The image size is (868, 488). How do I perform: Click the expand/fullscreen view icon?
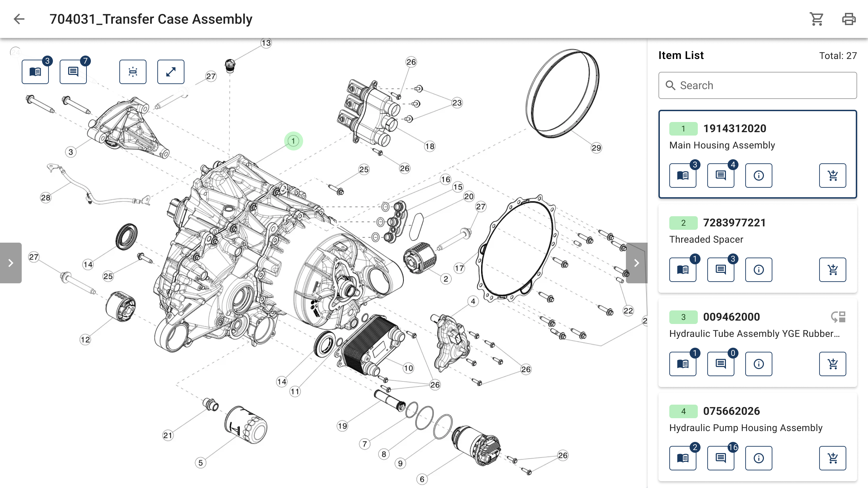point(171,72)
